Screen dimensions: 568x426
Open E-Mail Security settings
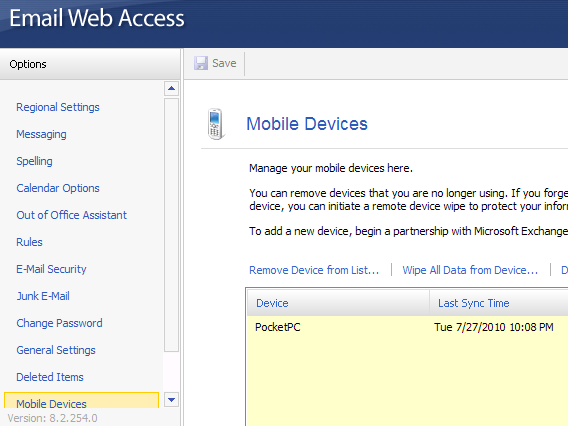click(51, 269)
